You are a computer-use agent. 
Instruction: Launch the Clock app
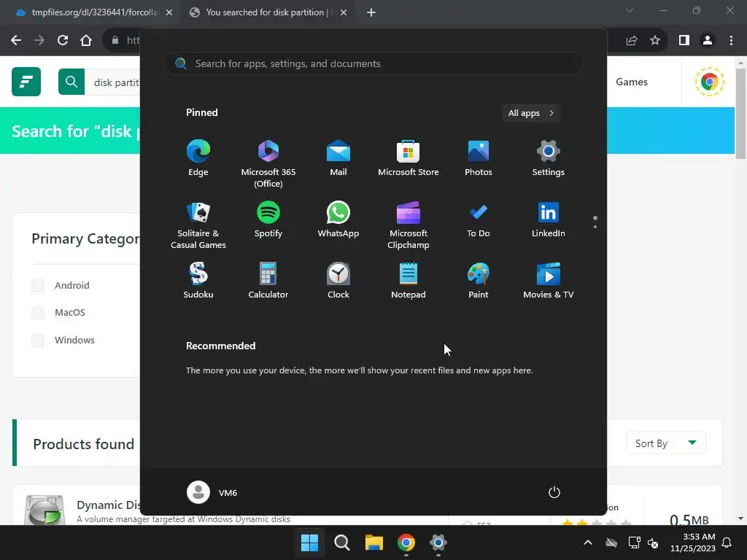coord(338,281)
